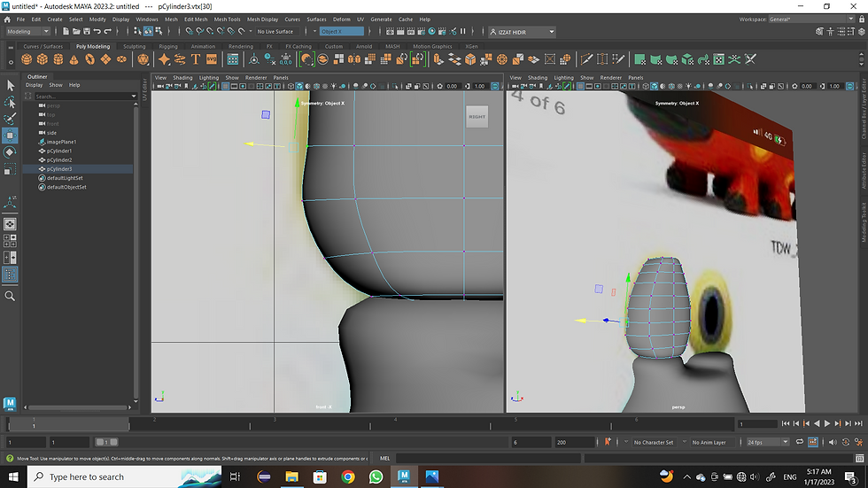This screenshot has height=488, width=868.
Task: Toggle select by component type mode
Action: point(159,32)
